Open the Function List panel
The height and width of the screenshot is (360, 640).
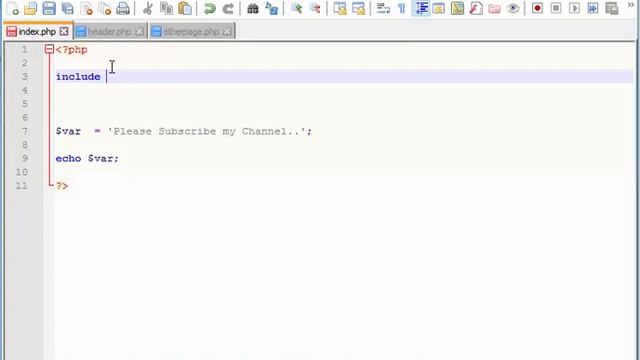click(476, 8)
